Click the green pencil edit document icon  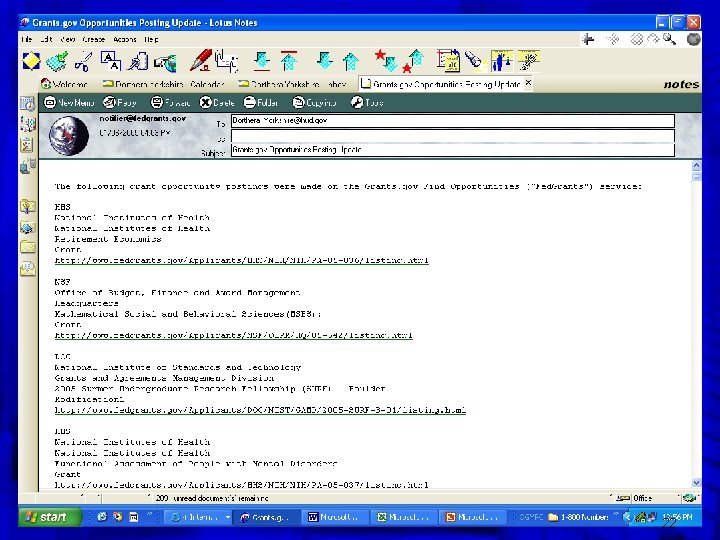pyautogui.click(x=57, y=62)
